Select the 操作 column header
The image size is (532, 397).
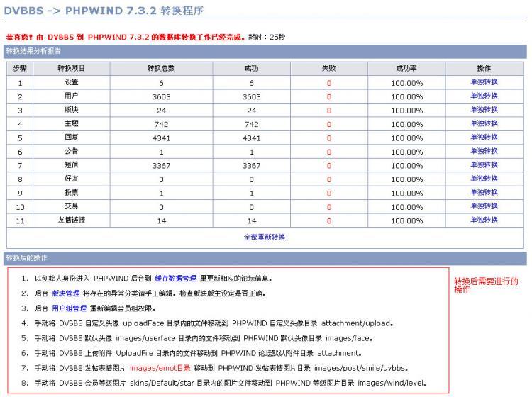pos(484,69)
